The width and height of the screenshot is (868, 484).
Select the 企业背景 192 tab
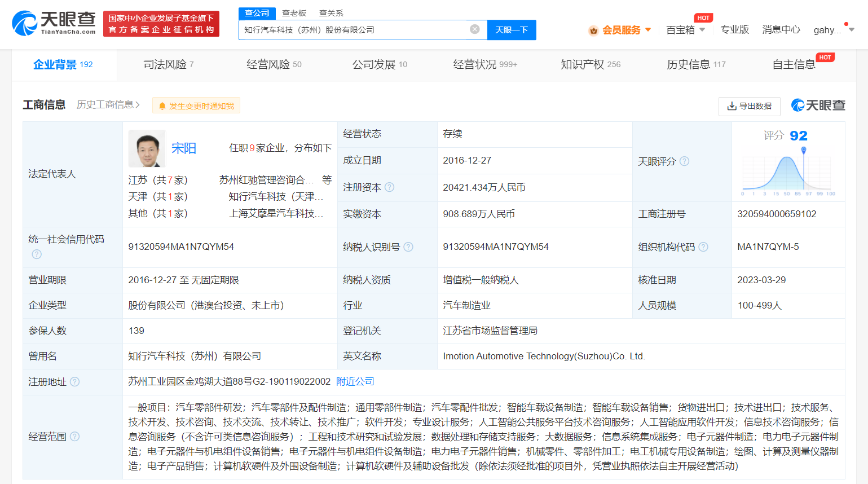[63, 65]
